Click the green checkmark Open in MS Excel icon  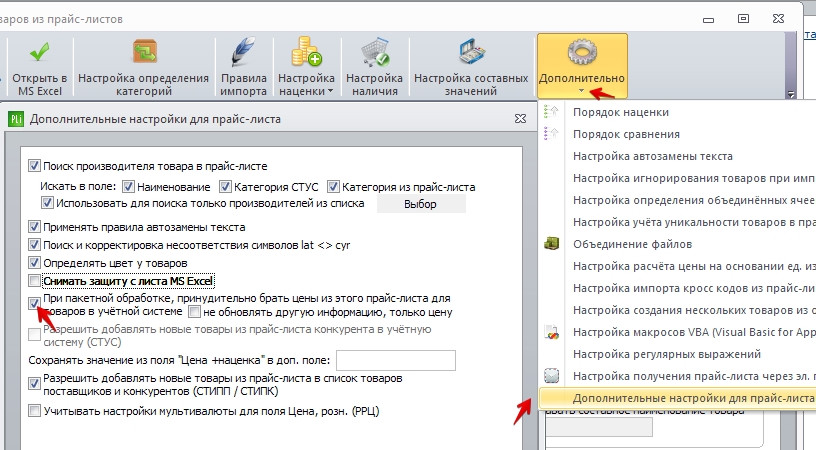pos(40,52)
